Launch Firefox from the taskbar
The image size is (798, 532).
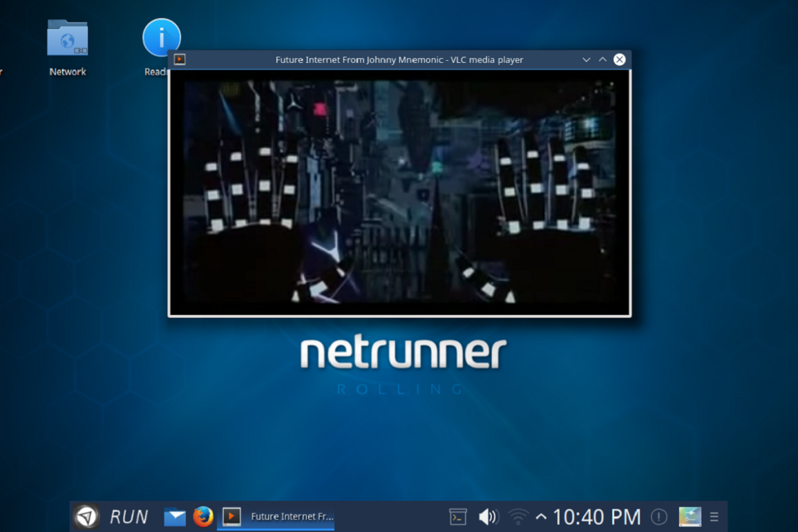coord(203,516)
